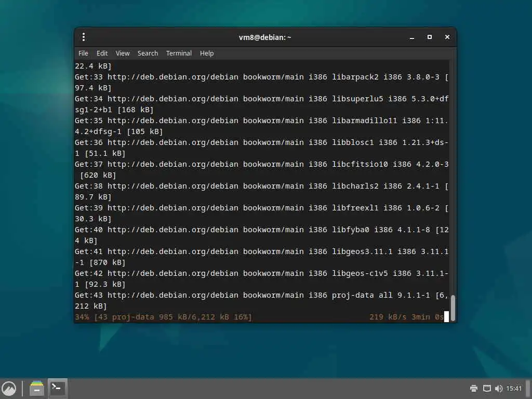Click the show desktop strip beside the clock
The width and height of the screenshot is (532, 399).
[x=528, y=389]
